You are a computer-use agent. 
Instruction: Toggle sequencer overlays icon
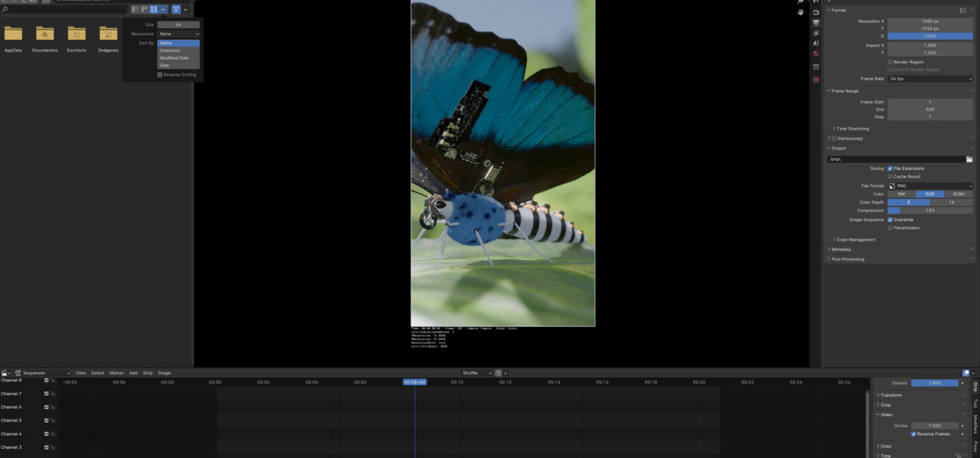[x=965, y=373]
